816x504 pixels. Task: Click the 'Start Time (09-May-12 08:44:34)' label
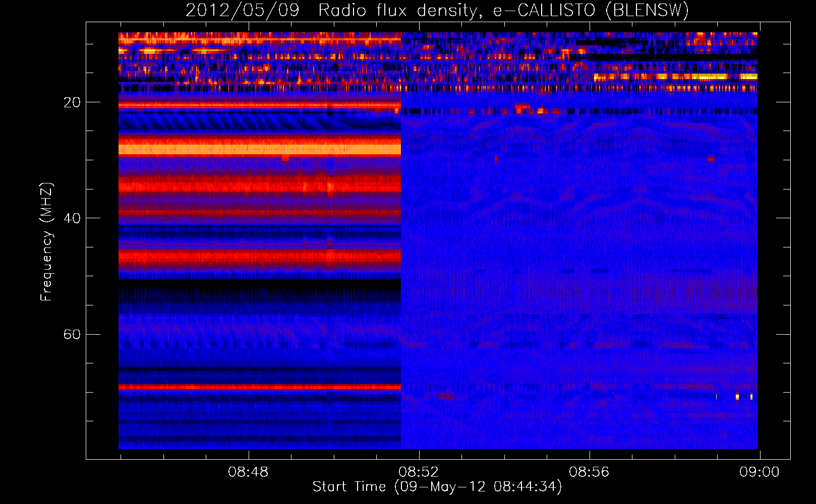[x=437, y=487]
